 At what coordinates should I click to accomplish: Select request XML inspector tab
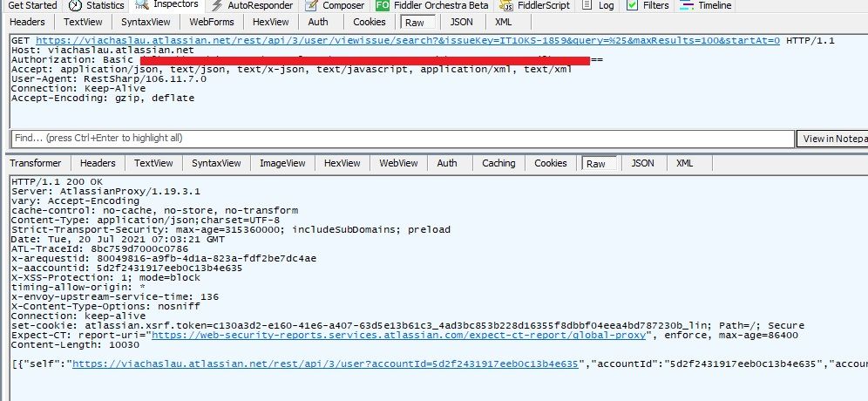(504, 22)
